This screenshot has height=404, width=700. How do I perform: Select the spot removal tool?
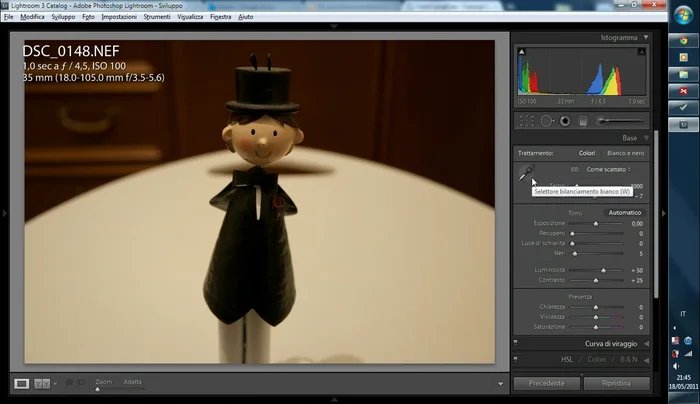546,121
